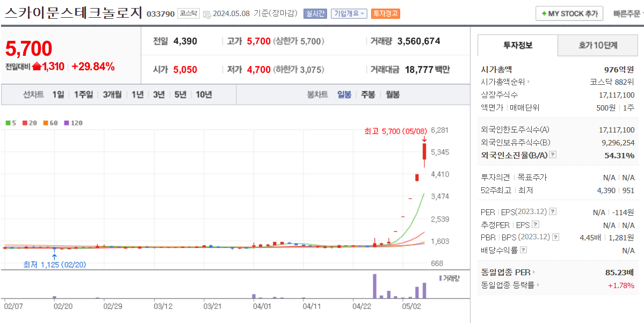
Task: Click the 시가총액 value 976억원
Action: point(619,70)
